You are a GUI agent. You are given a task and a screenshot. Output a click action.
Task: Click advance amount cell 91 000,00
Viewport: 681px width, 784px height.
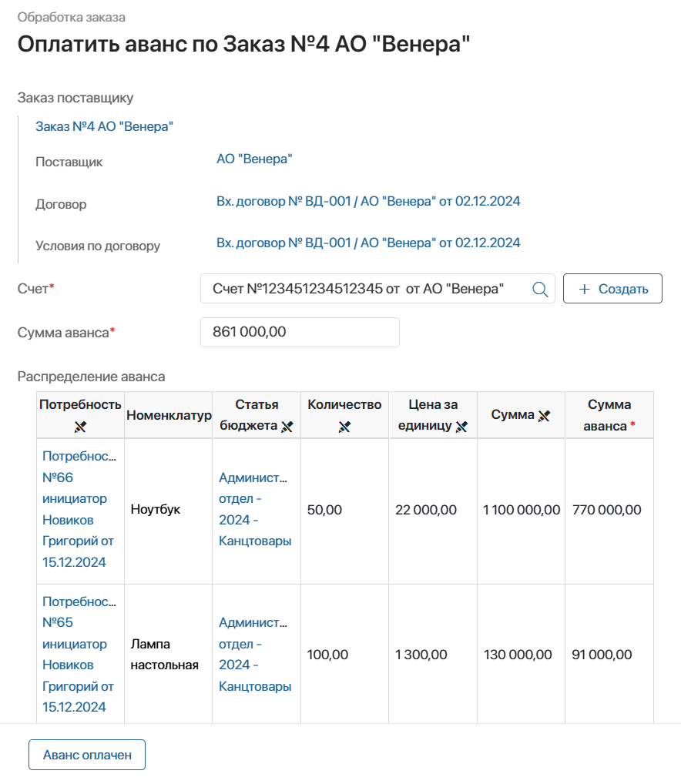pyautogui.click(x=602, y=655)
